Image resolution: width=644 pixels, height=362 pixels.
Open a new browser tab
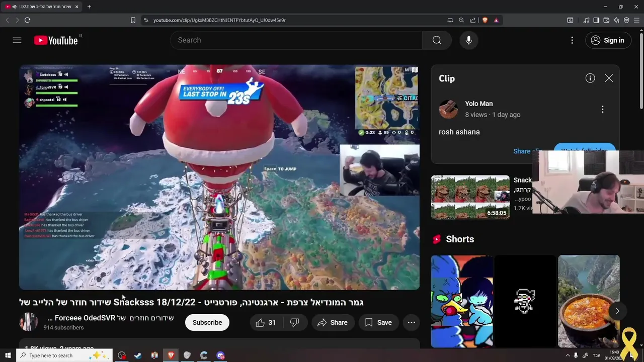89,7
